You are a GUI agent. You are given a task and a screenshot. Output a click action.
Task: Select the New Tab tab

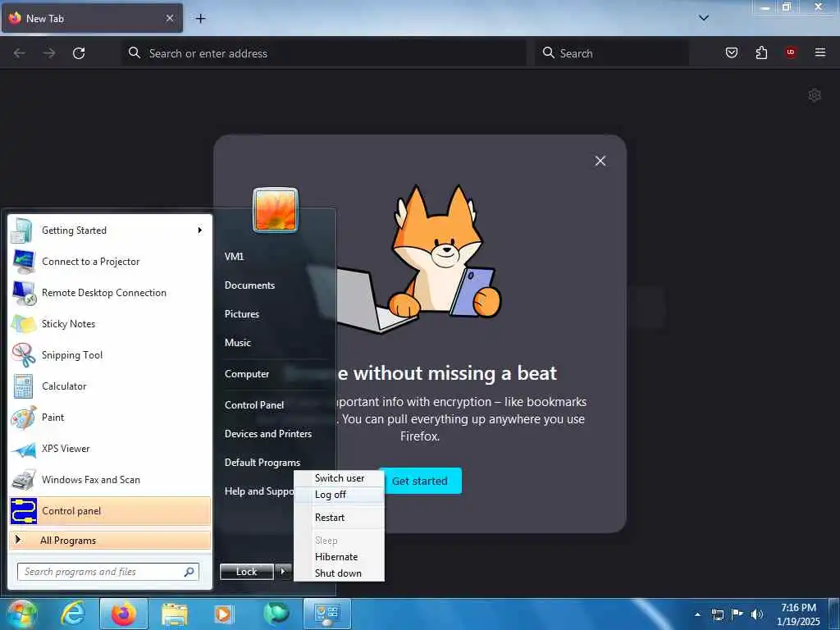click(x=92, y=18)
